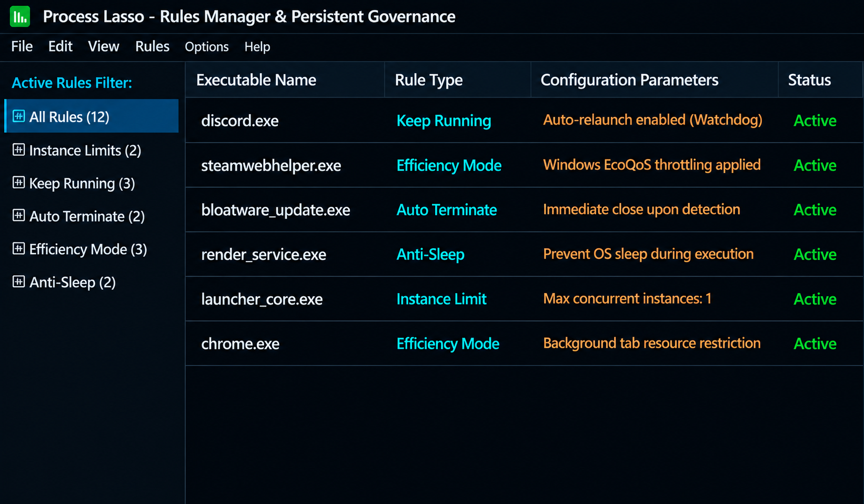Click the Instance Limit rule type cell

441,299
